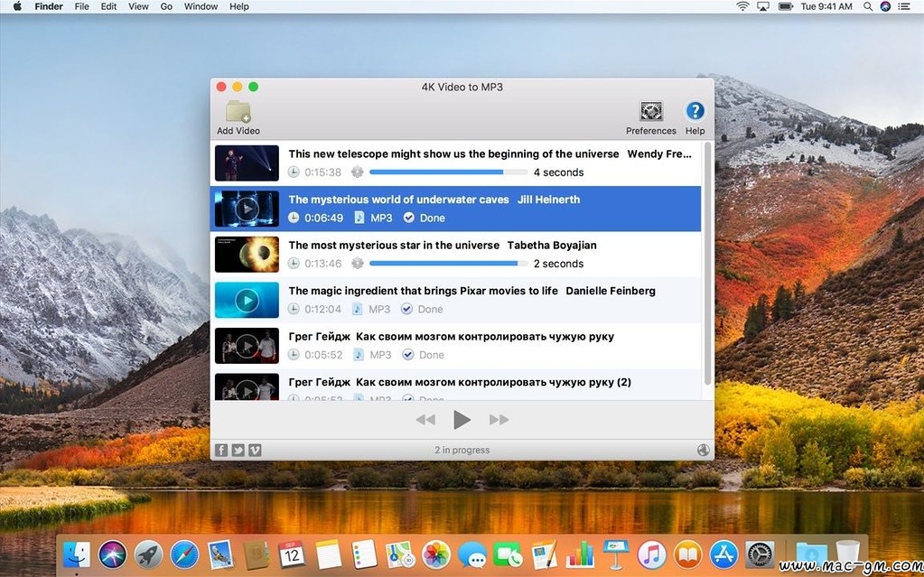Viewport: 924px width, 577px height.
Task: Click the Wi-Fi status icon
Action: (743, 6)
